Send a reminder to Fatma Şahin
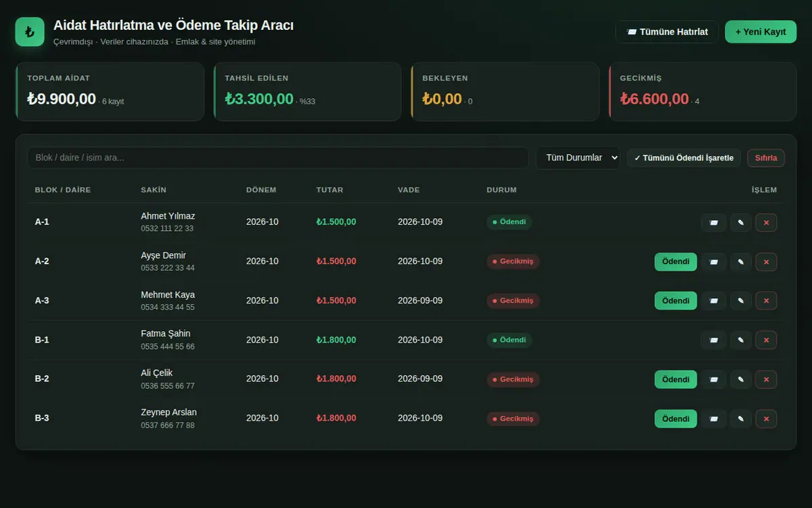The width and height of the screenshot is (812, 508). tap(714, 340)
